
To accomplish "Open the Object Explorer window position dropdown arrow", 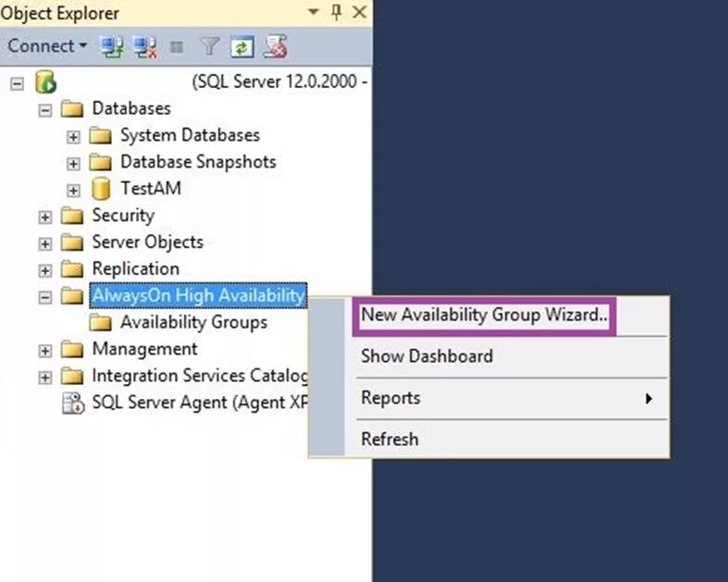I will (314, 12).
